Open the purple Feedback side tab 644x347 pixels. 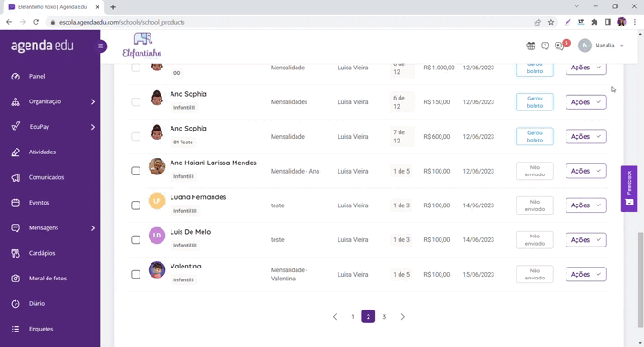pyautogui.click(x=628, y=189)
